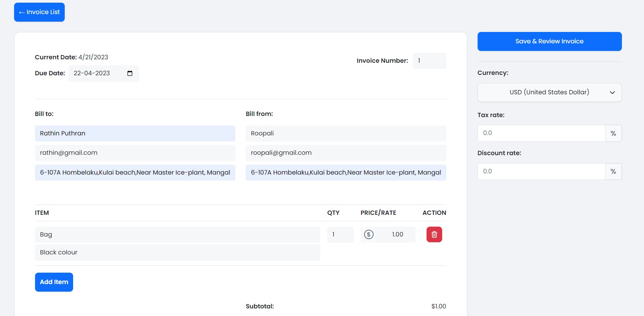
Task: Click the roopali@gmail.com email field
Action: pyautogui.click(x=345, y=153)
